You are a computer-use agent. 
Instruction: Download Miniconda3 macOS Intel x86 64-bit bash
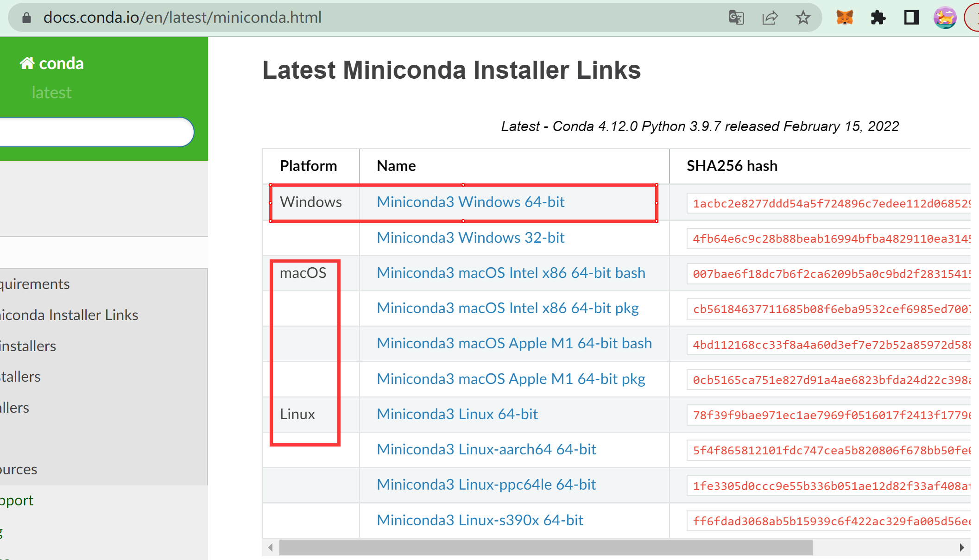tap(511, 273)
